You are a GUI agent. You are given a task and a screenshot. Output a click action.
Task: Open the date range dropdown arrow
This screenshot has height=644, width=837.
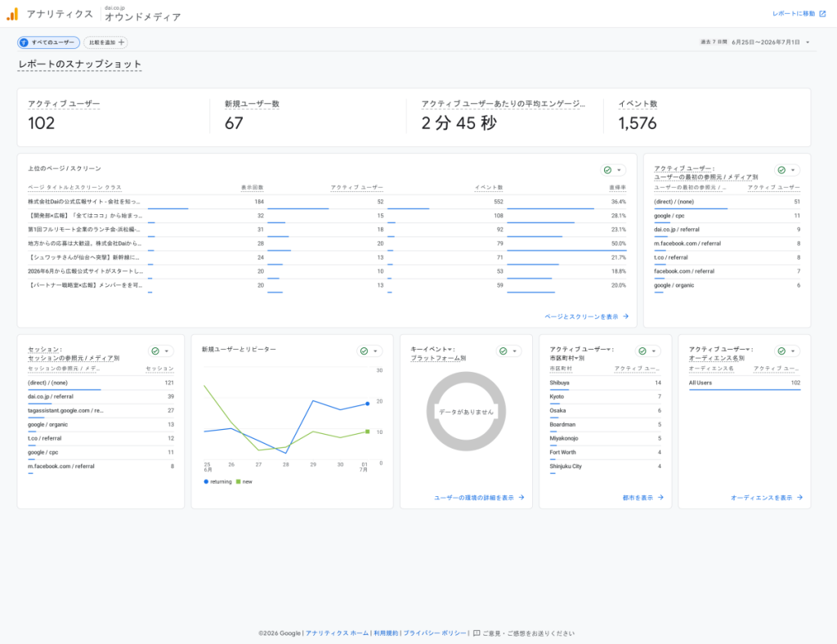click(808, 42)
